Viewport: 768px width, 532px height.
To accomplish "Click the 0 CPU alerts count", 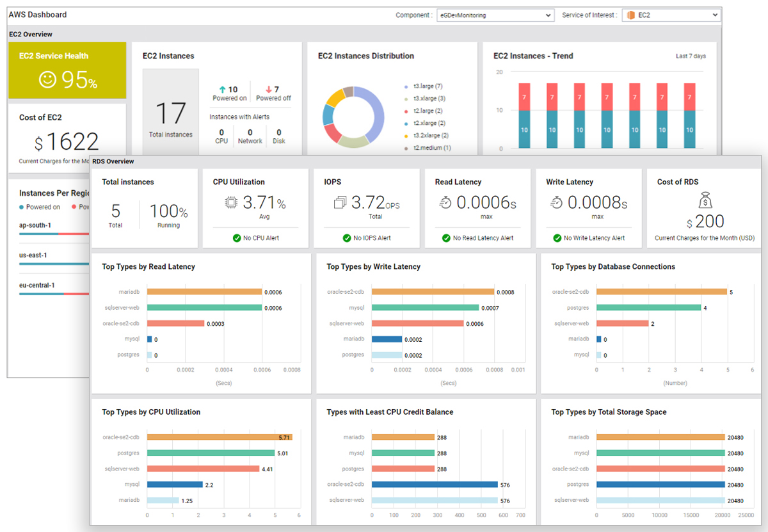I will [221, 133].
